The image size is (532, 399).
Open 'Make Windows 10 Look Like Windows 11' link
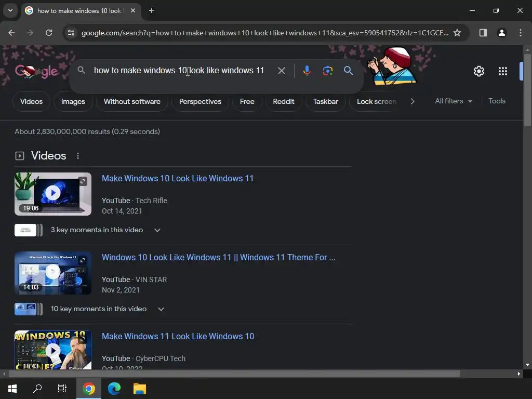tap(178, 179)
